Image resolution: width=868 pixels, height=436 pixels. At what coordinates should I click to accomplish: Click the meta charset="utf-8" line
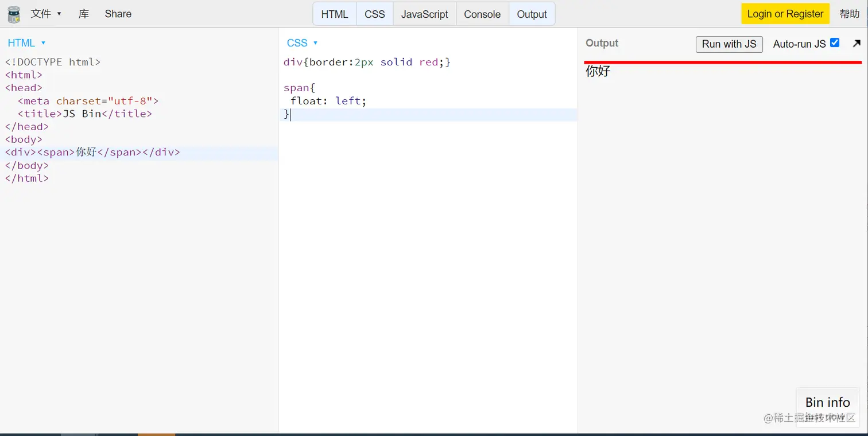(x=88, y=101)
